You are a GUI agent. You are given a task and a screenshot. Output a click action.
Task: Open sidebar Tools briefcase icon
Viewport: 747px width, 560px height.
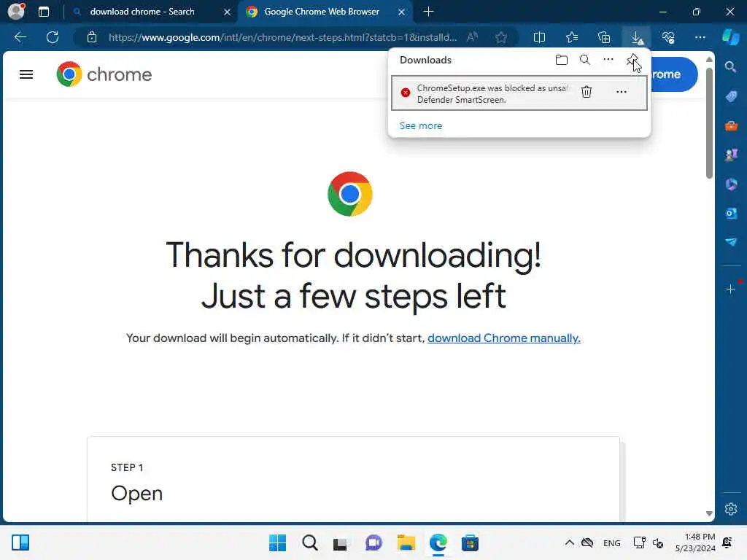pos(731,125)
